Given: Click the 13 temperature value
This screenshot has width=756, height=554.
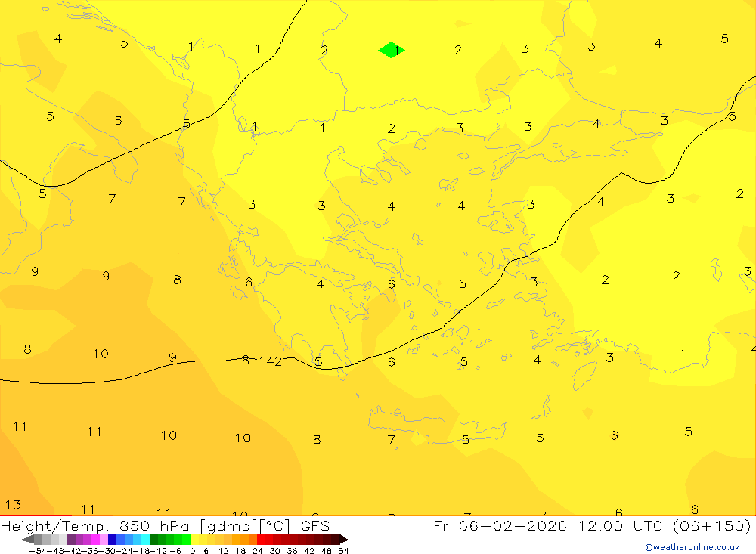Looking at the screenshot, I should click(13, 505).
